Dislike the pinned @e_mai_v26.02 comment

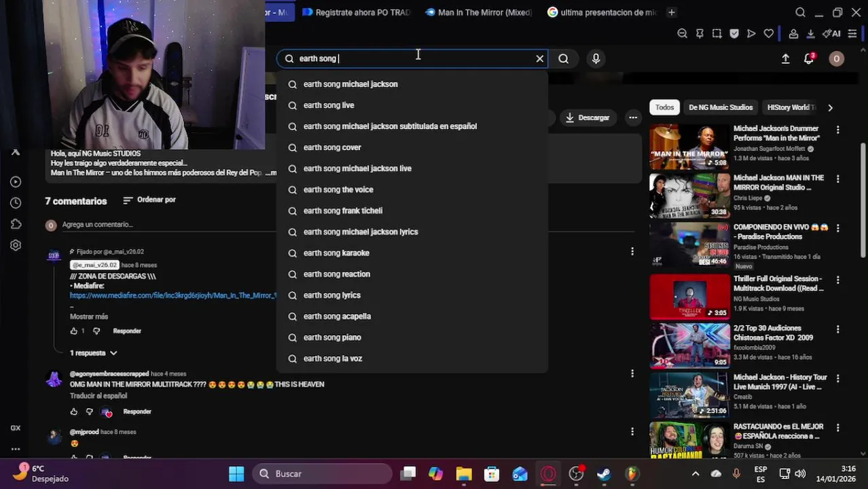96,331
